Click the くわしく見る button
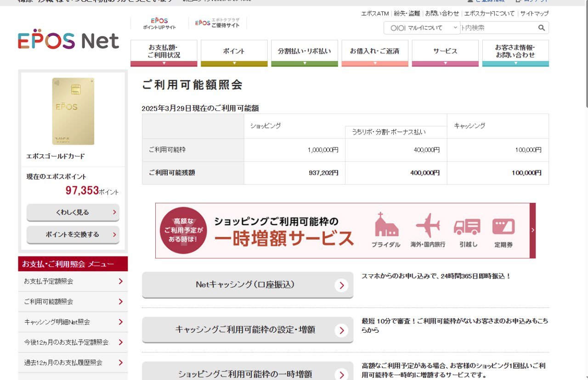588x380 pixels. click(73, 212)
